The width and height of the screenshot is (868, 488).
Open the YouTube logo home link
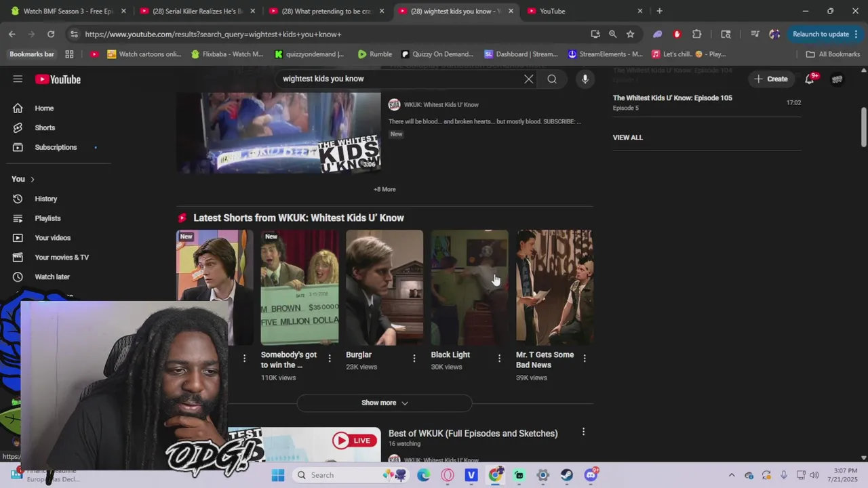(58, 79)
